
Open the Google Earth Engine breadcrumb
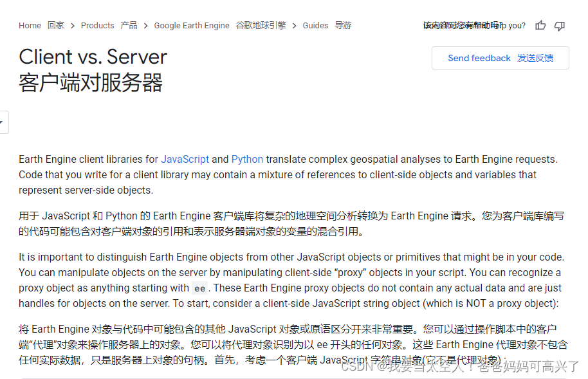192,26
